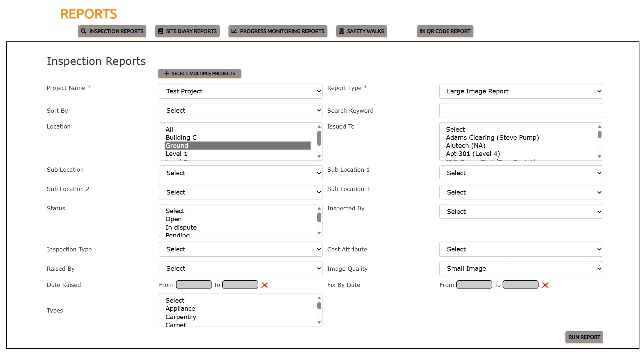The width and height of the screenshot is (644, 355).
Task: Select 'Building C' in the Location list
Action: [238, 138]
